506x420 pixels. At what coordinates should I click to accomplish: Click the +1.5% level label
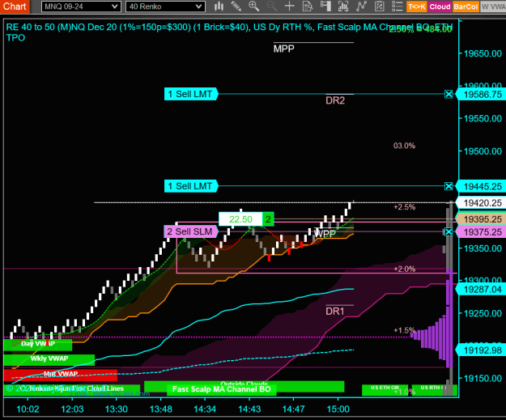[x=404, y=331]
